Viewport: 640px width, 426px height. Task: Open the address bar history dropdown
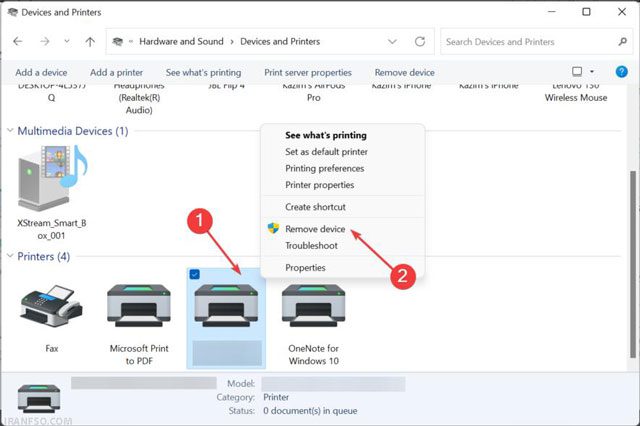(x=392, y=41)
